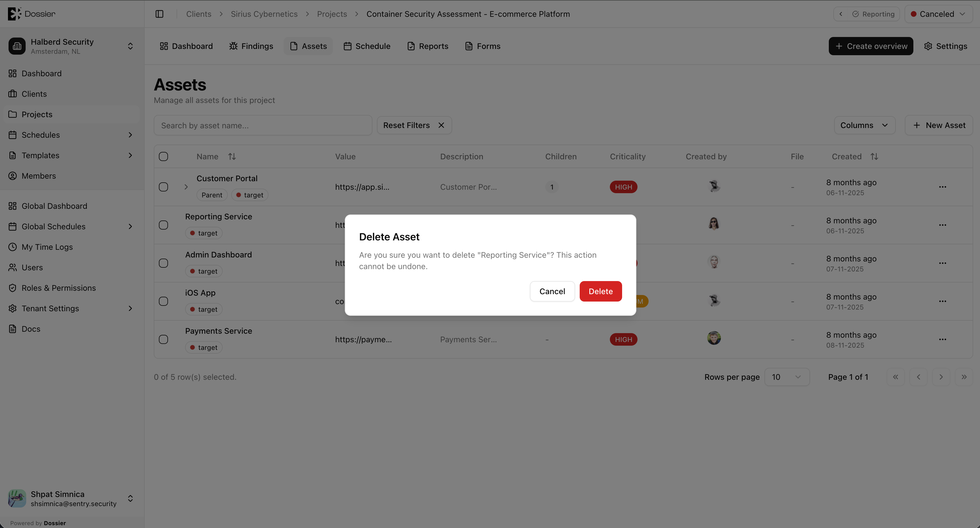The height and width of the screenshot is (528, 980).
Task: Open Customer Portal row actions menu
Action: (x=942, y=187)
